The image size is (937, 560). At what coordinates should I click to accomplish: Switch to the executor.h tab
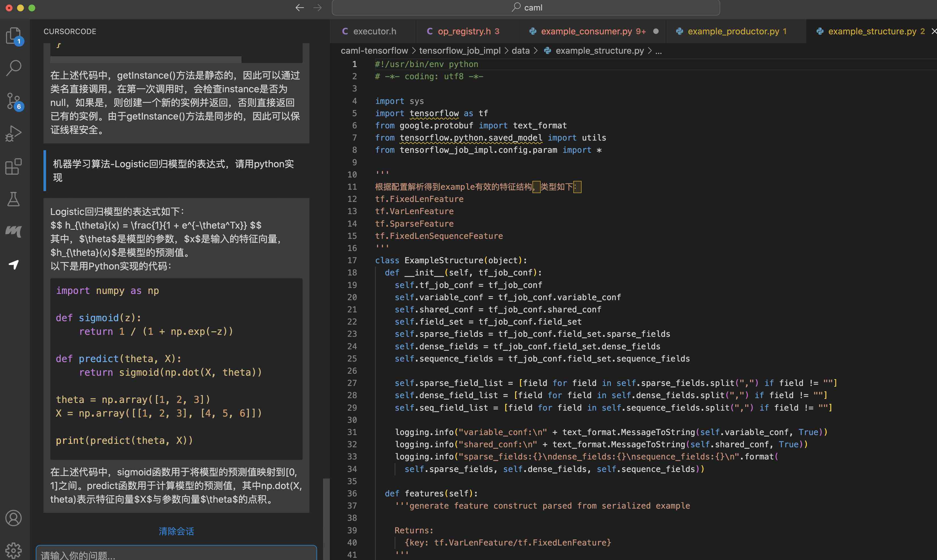(x=372, y=31)
